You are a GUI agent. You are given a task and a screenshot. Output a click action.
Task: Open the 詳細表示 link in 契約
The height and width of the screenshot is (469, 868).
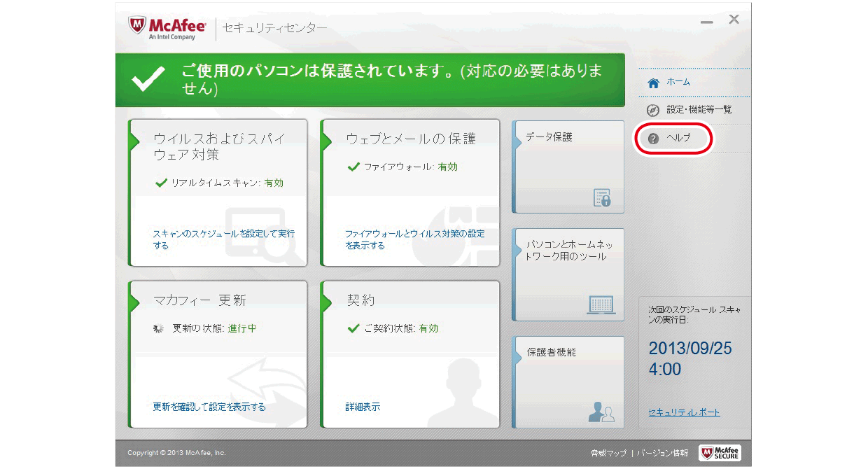click(363, 407)
